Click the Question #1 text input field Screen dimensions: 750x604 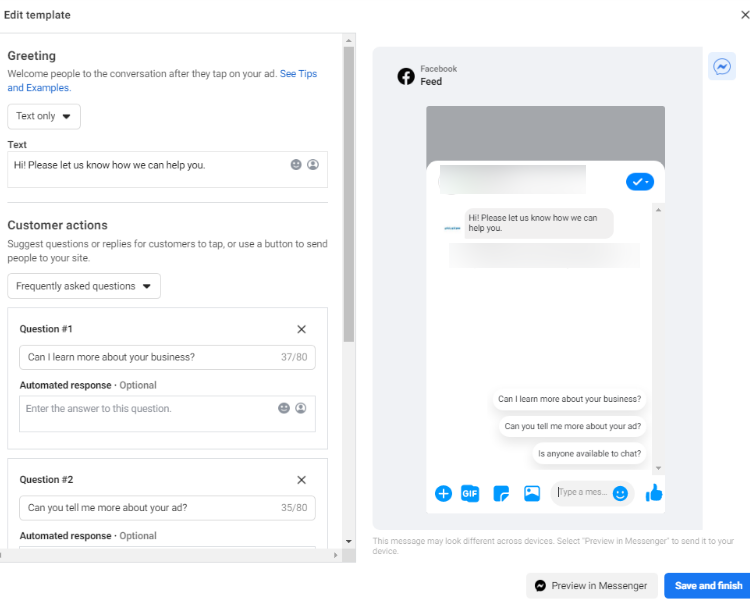click(x=150, y=358)
